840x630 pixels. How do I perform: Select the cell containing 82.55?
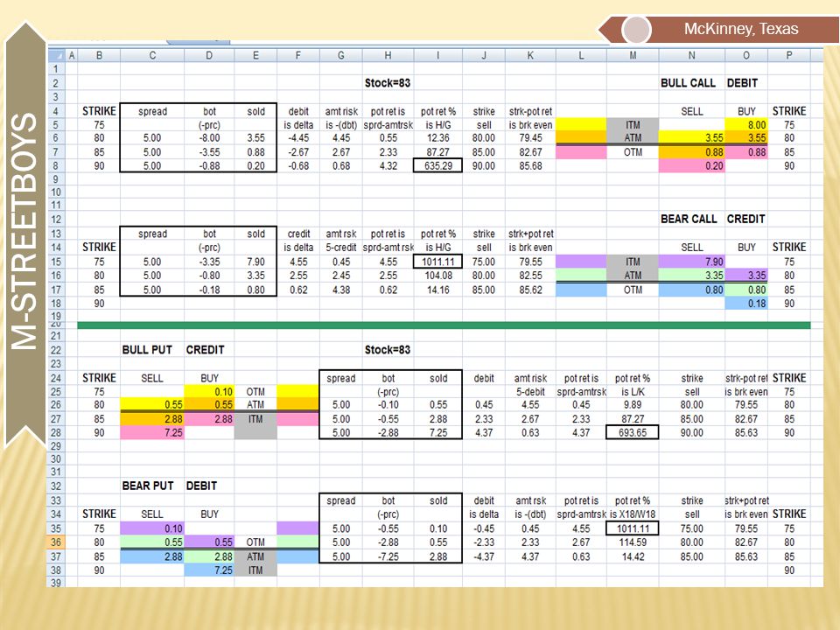pos(530,276)
